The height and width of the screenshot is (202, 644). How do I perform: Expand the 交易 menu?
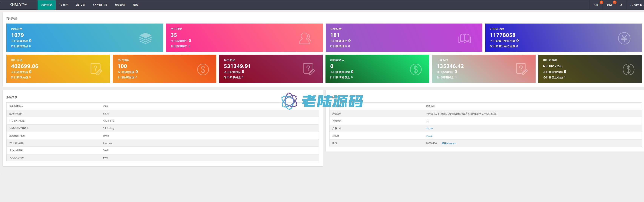point(81,5)
